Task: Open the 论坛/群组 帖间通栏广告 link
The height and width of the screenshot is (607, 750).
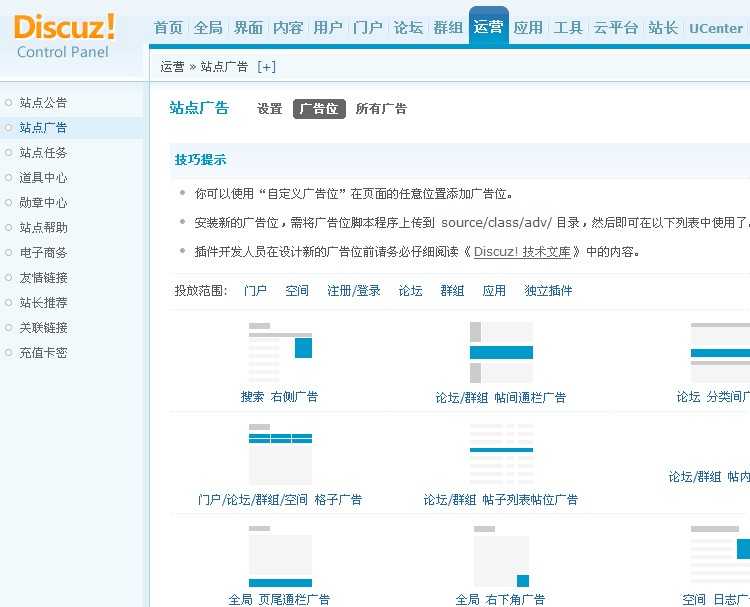Action: (501, 397)
